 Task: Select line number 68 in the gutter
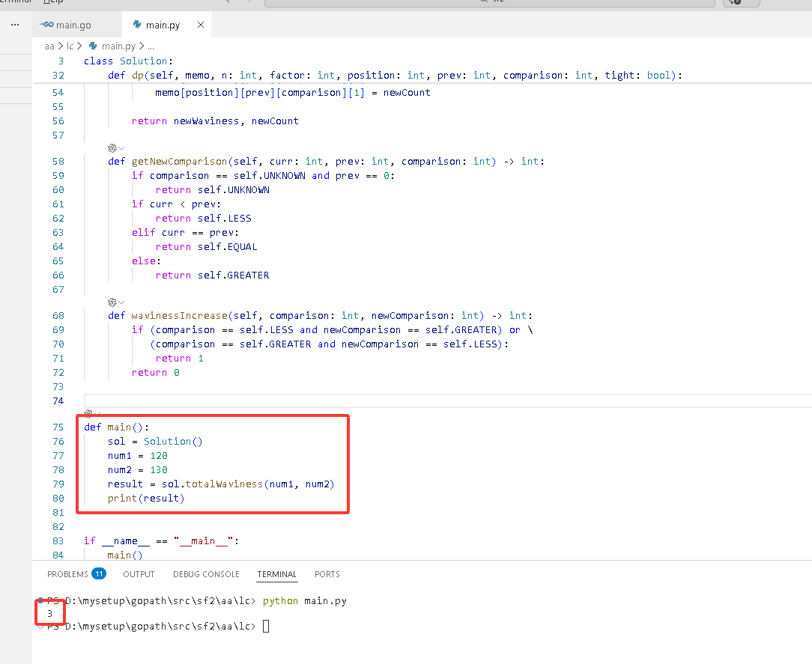(x=58, y=316)
